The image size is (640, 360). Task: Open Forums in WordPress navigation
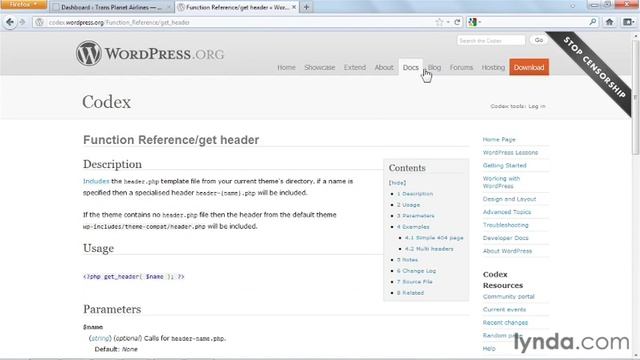click(461, 67)
